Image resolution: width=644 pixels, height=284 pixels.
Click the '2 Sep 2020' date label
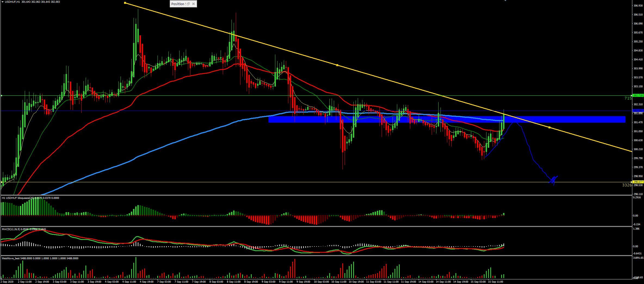tap(7, 282)
